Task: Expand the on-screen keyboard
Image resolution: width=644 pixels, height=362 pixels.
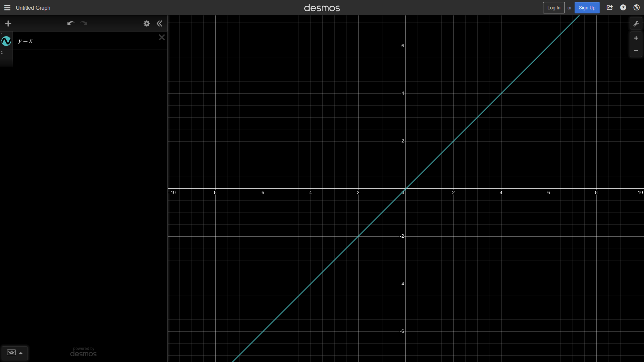Action: pos(14,353)
